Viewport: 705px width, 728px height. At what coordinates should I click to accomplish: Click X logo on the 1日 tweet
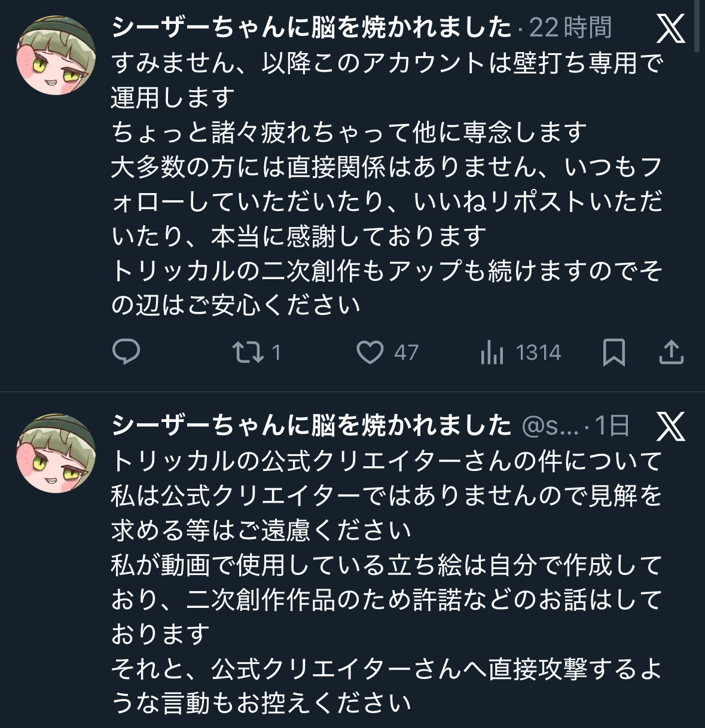point(670,426)
